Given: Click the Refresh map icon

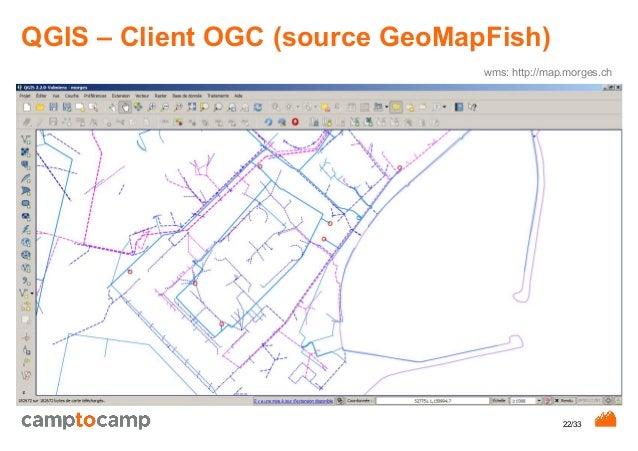Looking at the screenshot, I should point(258,107).
